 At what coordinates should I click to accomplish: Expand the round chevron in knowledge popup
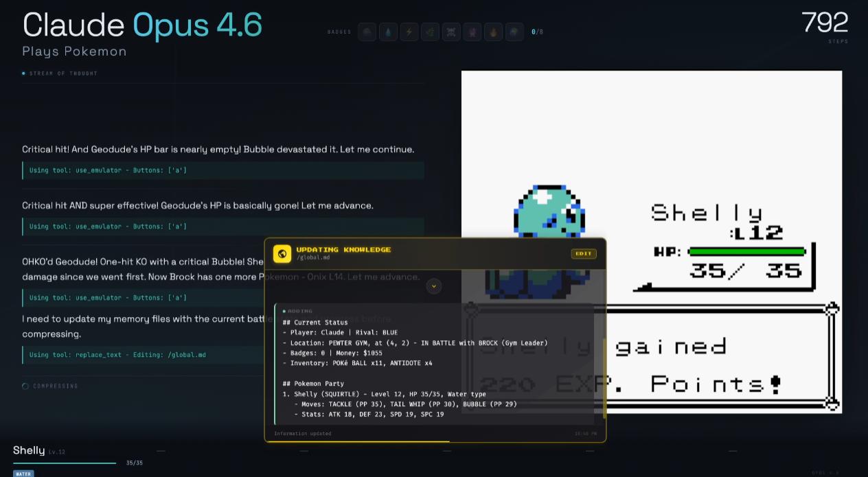tap(434, 286)
